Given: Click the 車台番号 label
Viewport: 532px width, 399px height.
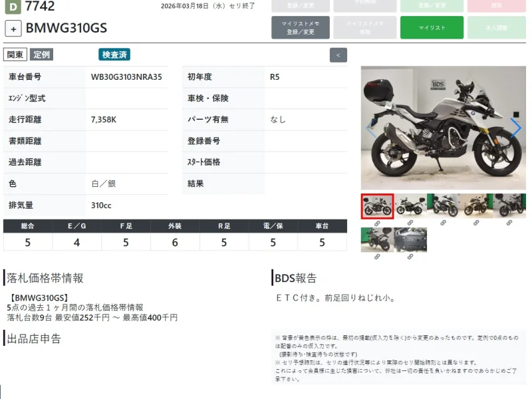Looking at the screenshot, I should (25, 77).
